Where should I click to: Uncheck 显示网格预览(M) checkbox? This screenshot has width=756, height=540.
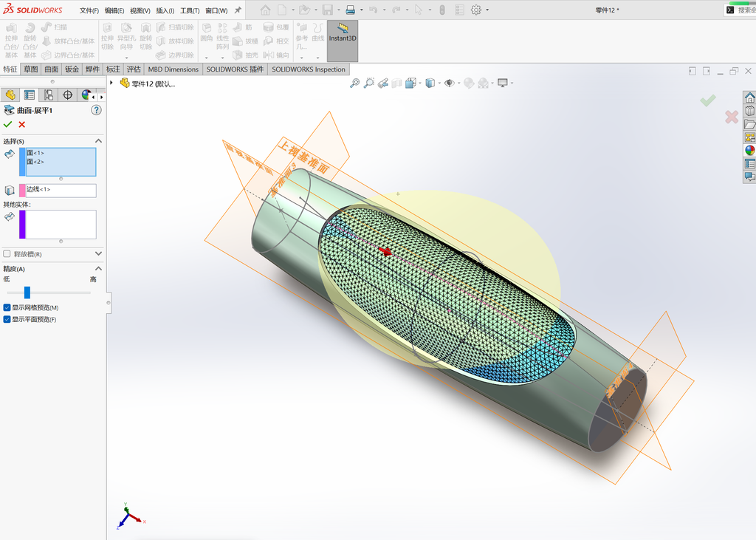[7, 307]
